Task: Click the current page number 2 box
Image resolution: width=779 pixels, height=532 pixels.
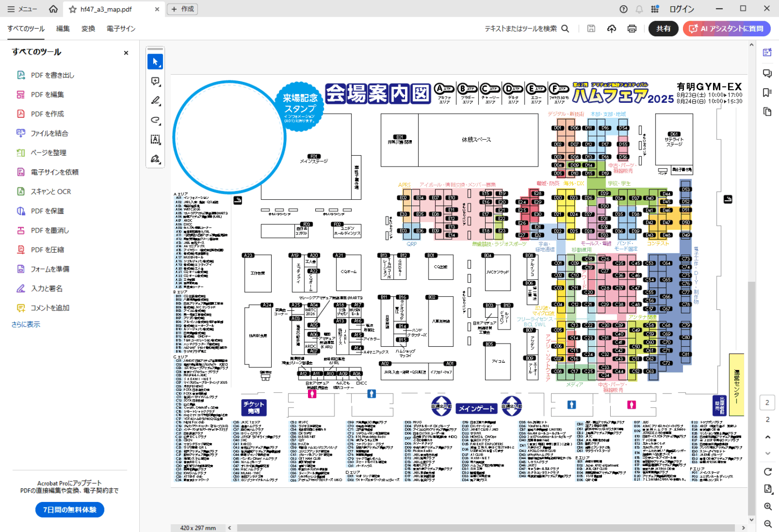Action: point(768,402)
